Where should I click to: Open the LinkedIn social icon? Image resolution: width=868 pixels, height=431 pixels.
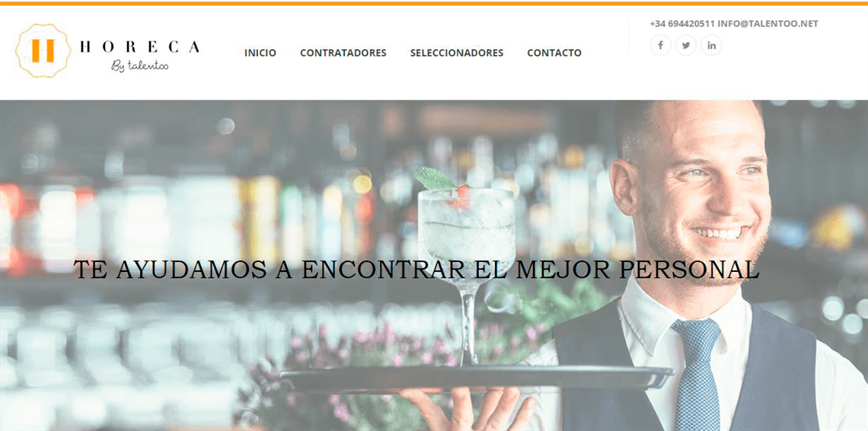pyautogui.click(x=711, y=46)
